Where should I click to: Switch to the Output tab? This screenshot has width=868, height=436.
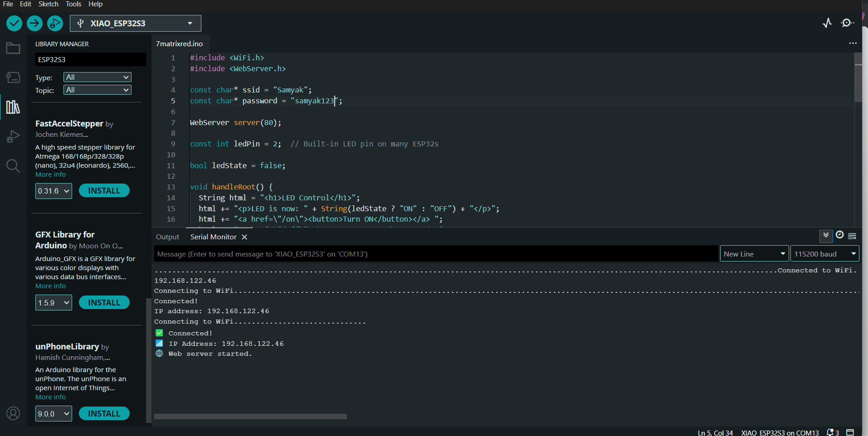pyautogui.click(x=168, y=237)
